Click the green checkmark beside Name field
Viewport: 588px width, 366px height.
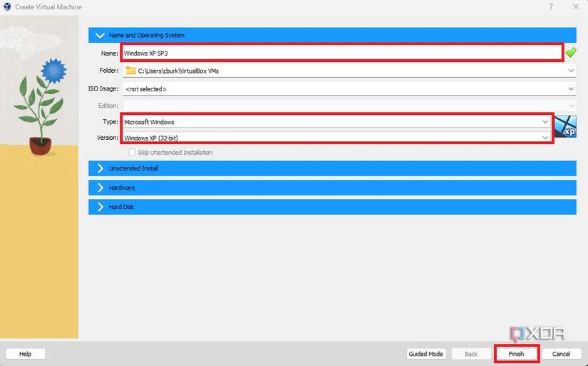(570, 53)
